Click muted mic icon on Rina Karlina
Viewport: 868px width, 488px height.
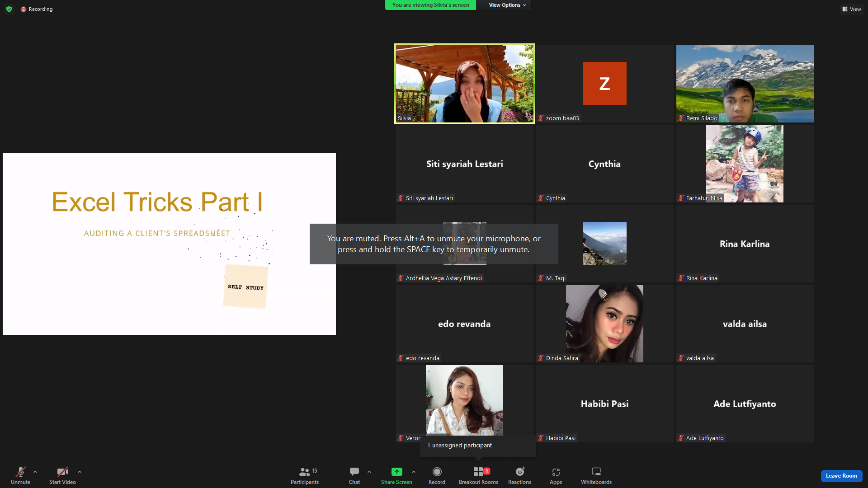pos(681,278)
